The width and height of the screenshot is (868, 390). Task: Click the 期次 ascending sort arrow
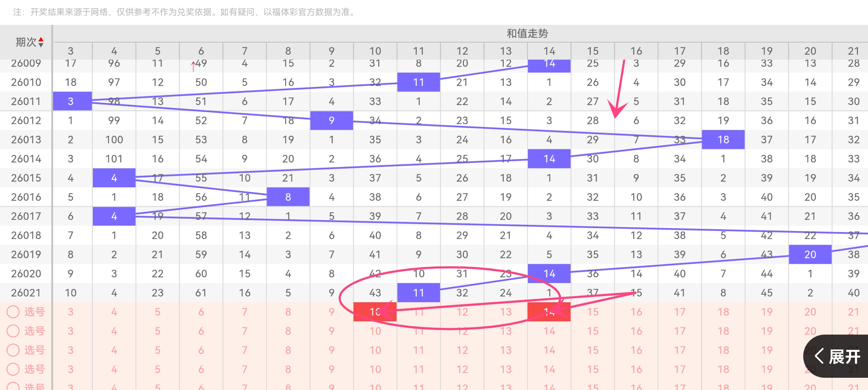(41, 40)
